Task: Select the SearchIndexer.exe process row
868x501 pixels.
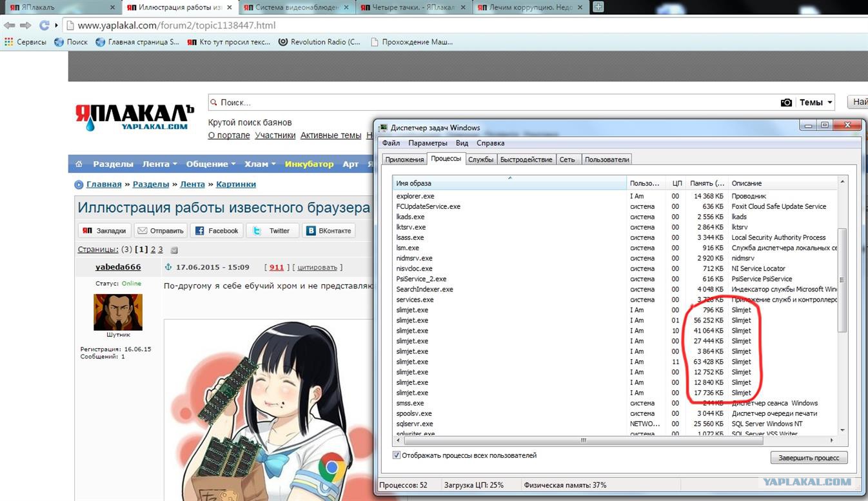Action: (x=616, y=290)
